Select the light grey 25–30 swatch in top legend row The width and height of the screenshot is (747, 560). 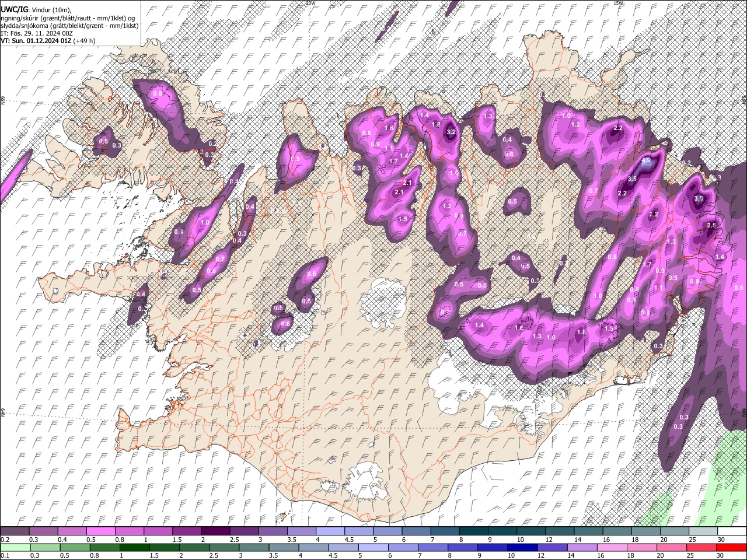click(703, 531)
